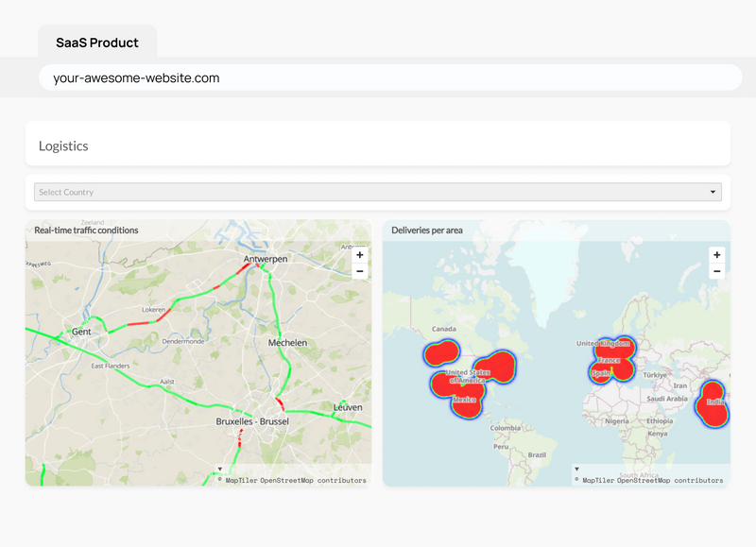Screen dimensions: 756x547
Task: Zoom in on the real-time traffic map
Action: [359, 254]
